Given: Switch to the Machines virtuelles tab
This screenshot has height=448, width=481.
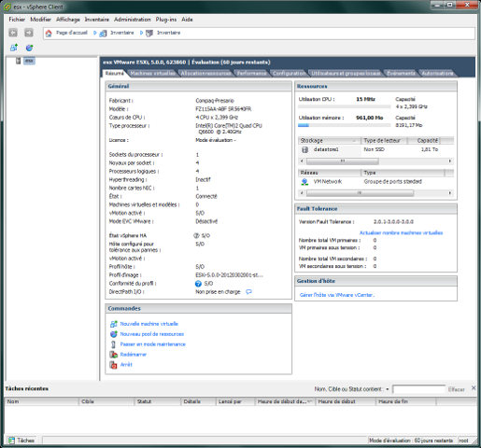Looking at the screenshot, I should point(153,74).
